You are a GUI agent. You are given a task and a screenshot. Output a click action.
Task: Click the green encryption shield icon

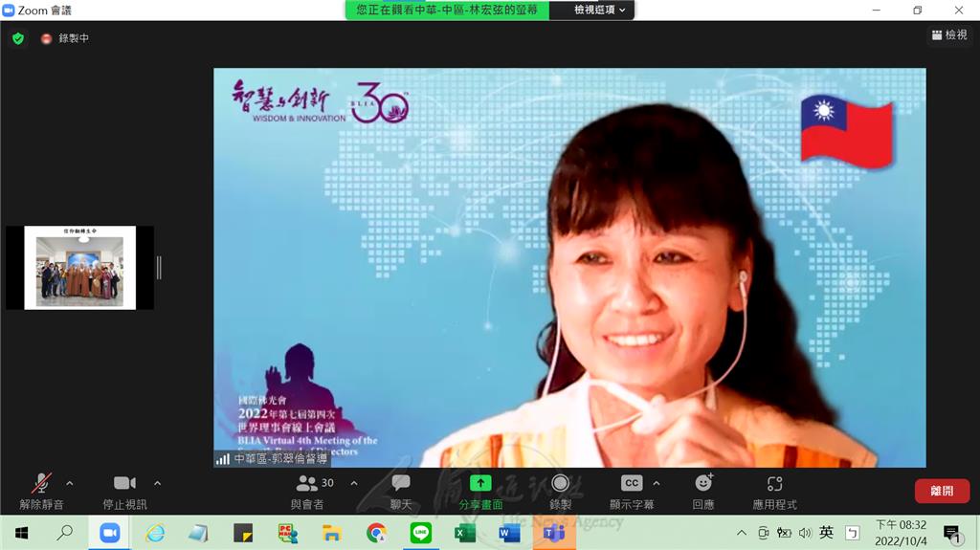click(18, 39)
